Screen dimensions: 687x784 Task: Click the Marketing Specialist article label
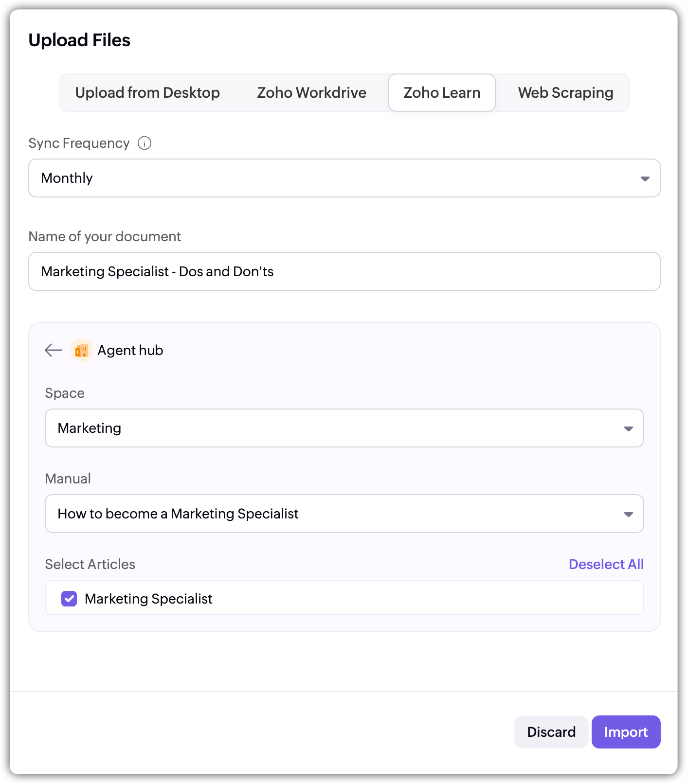pyautogui.click(x=148, y=599)
